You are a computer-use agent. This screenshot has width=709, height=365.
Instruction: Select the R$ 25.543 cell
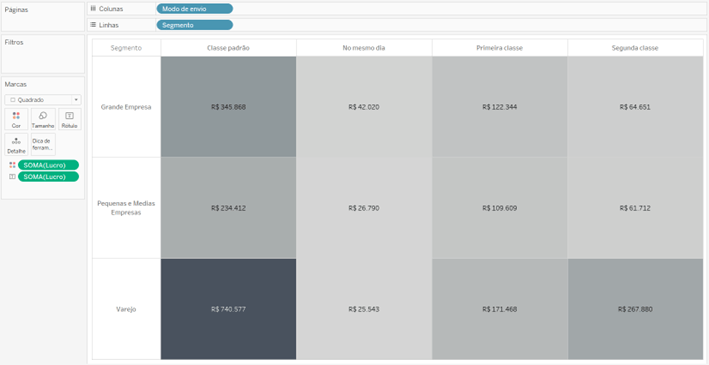tap(364, 309)
